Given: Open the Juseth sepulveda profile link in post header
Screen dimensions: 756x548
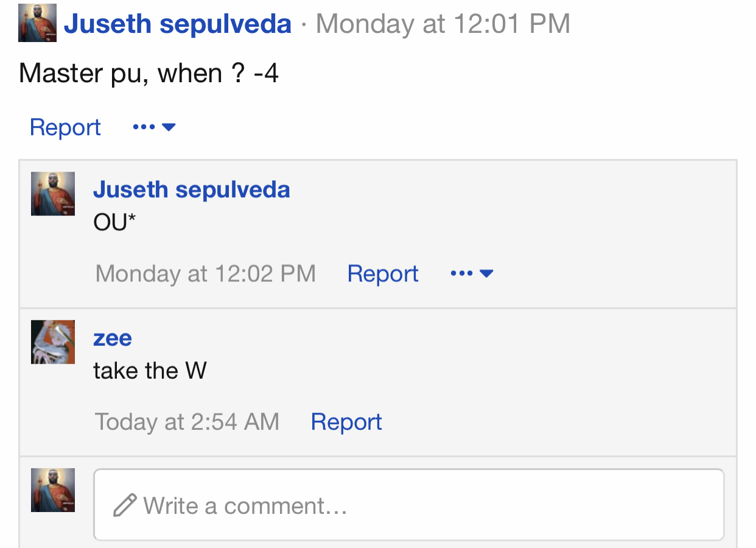Looking at the screenshot, I should pos(177,24).
